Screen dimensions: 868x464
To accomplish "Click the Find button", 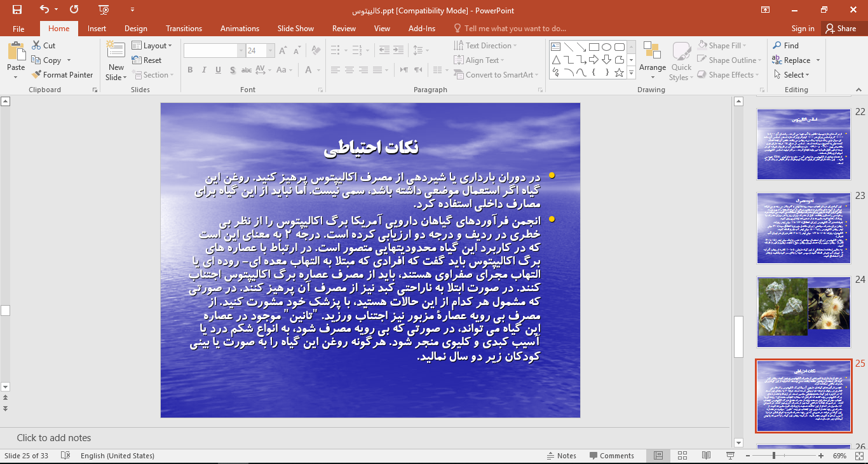I will [785, 46].
